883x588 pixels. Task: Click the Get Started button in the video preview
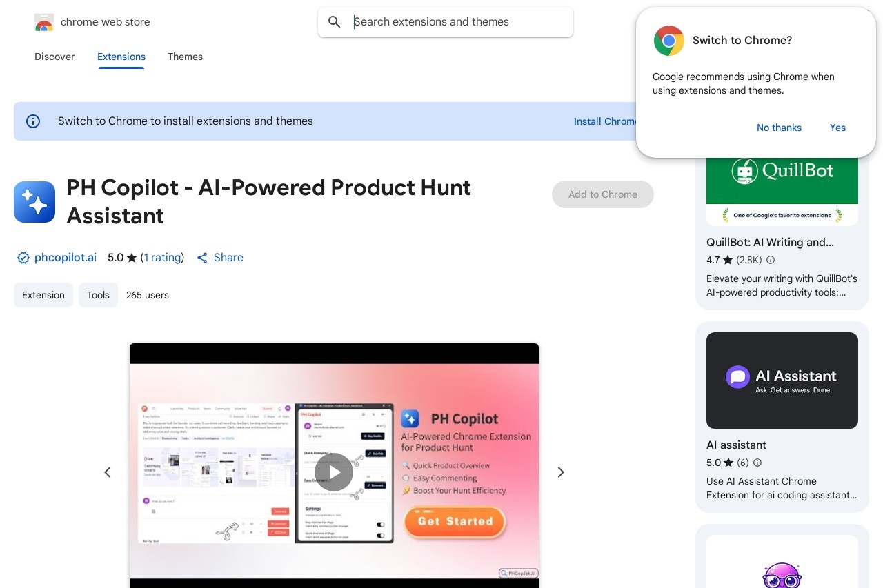[455, 522]
